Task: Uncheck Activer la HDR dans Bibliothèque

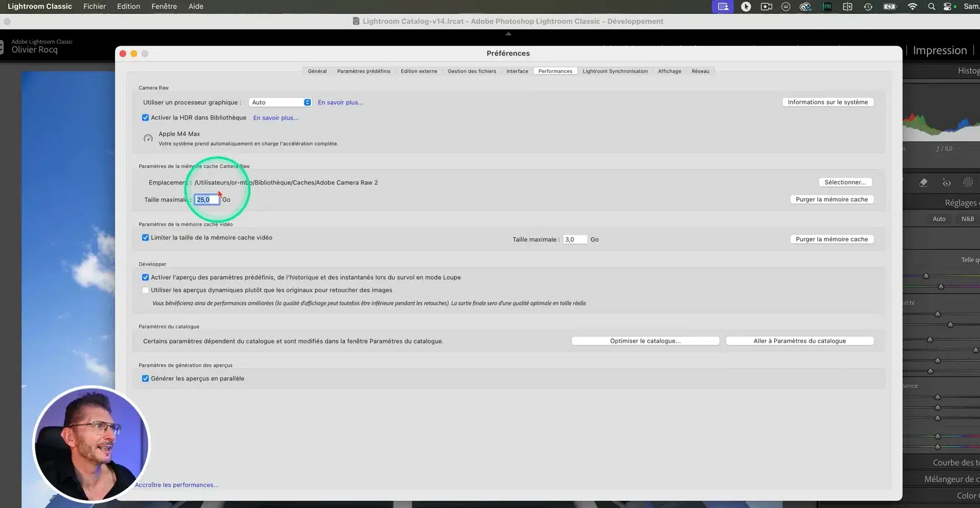Action: click(145, 118)
